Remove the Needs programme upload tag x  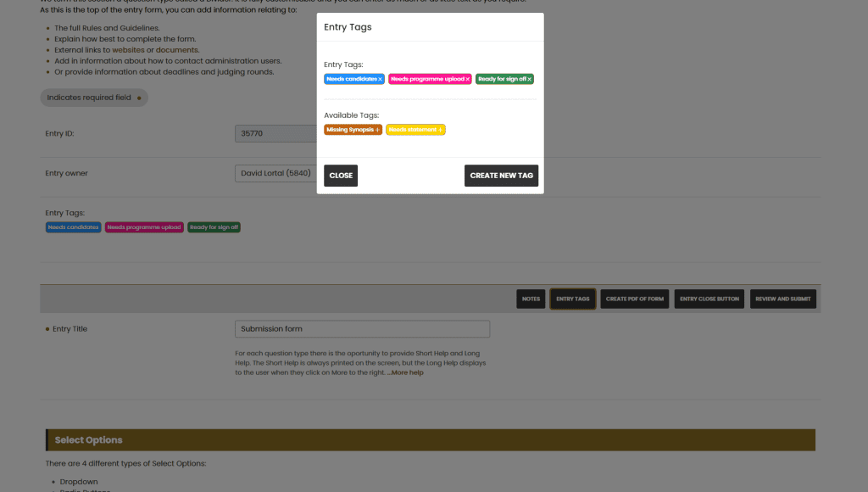point(468,79)
